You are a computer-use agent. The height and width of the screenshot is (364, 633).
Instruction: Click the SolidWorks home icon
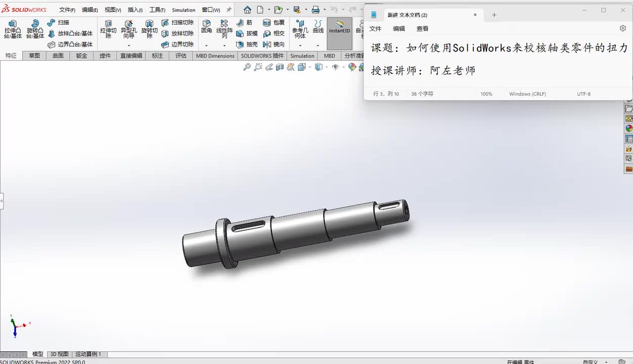point(247,10)
